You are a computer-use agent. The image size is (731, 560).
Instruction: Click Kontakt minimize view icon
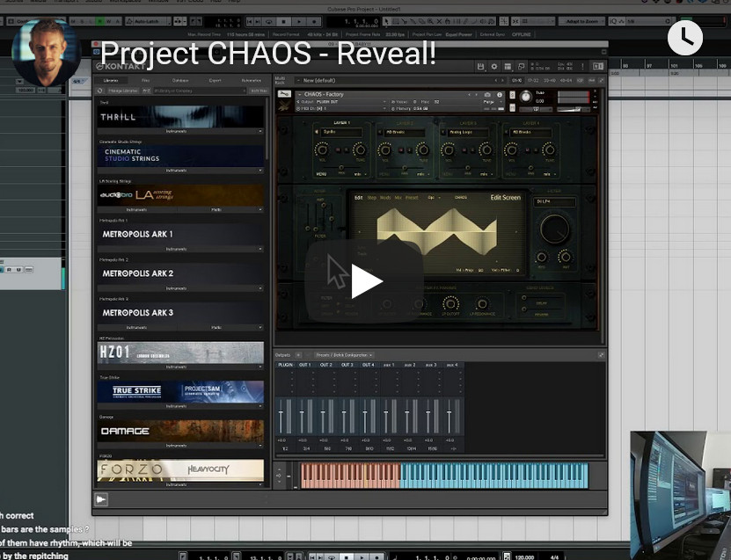point(522,67)
